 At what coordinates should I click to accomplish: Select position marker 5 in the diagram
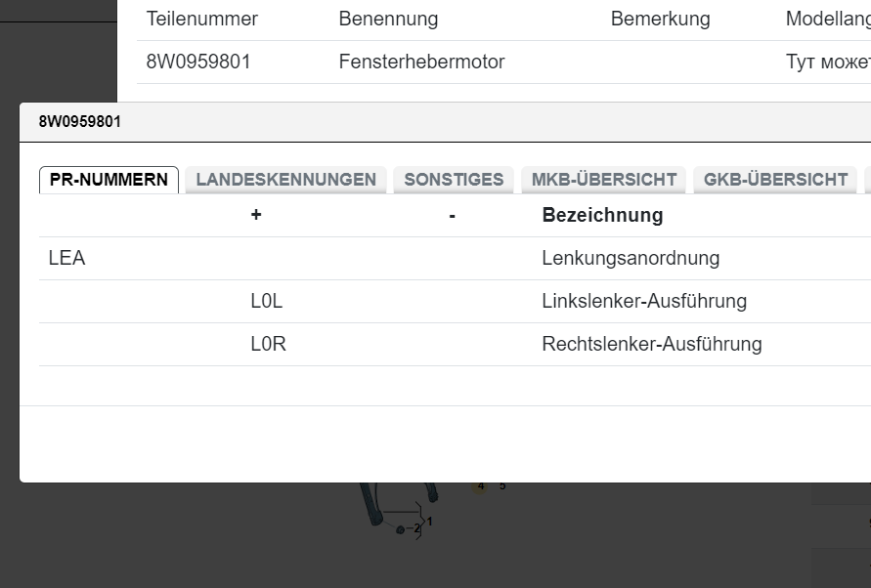[502, 485]
